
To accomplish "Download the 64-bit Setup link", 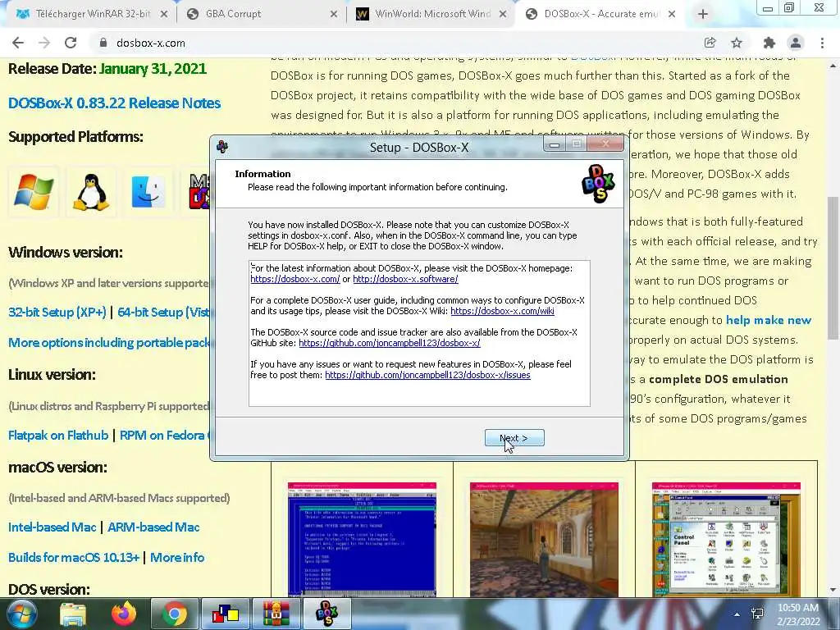I will tap(163, 312).
